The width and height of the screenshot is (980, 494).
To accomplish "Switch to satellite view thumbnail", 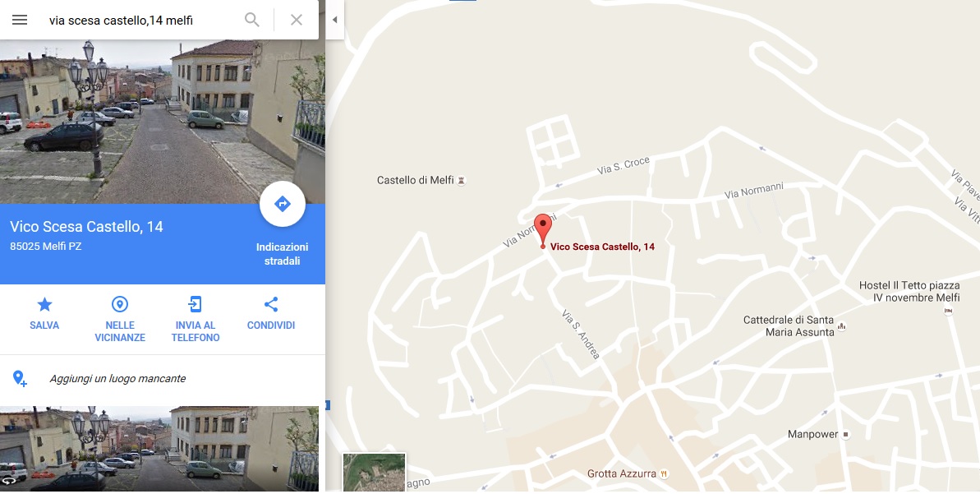I will 375,472.
